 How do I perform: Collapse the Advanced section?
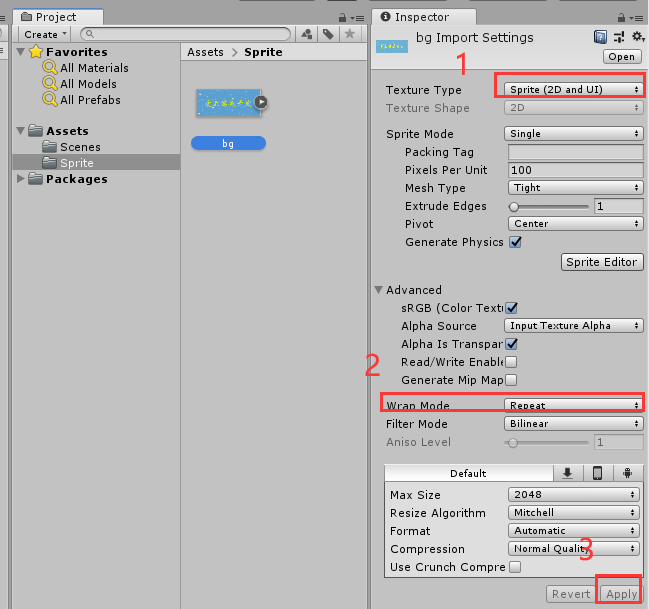[378, 290]
